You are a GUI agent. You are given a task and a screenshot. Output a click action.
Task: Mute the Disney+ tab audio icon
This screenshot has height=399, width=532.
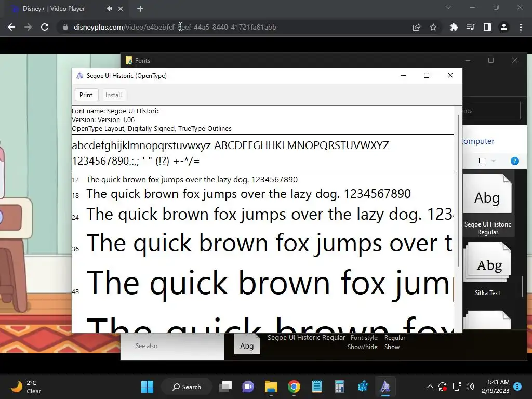tap(109, 9)
